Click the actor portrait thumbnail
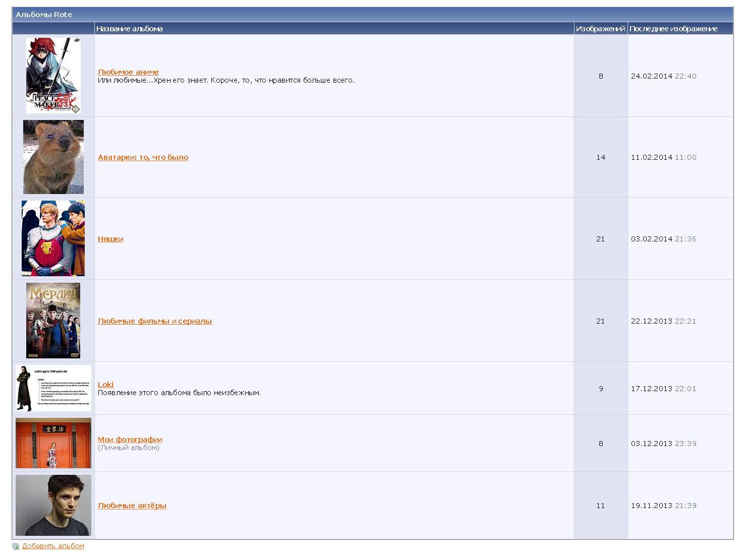Screen dimensions: 744x560 point(53,505)
